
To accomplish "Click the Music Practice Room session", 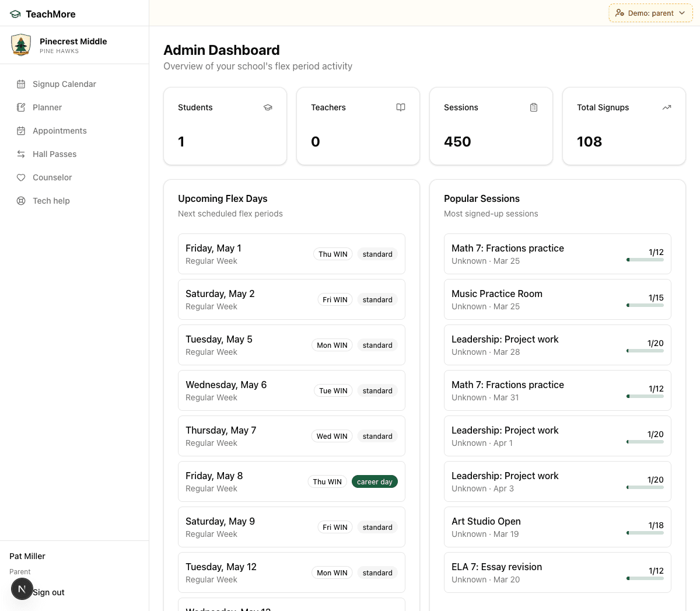I will click(558, 299).
